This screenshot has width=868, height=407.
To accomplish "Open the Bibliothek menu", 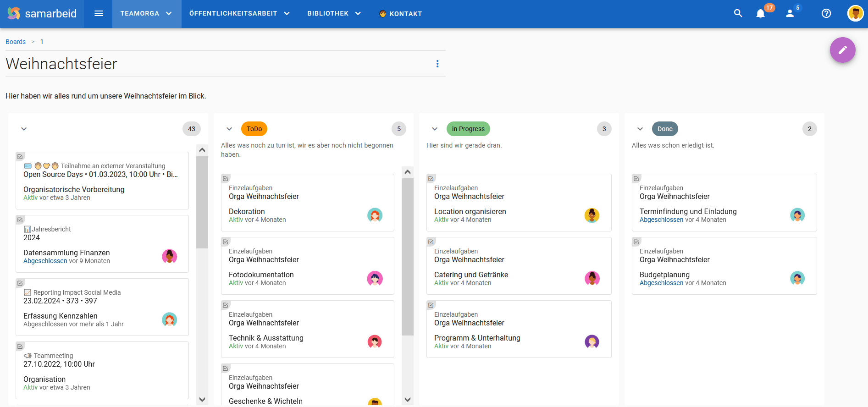I will 334,13.
